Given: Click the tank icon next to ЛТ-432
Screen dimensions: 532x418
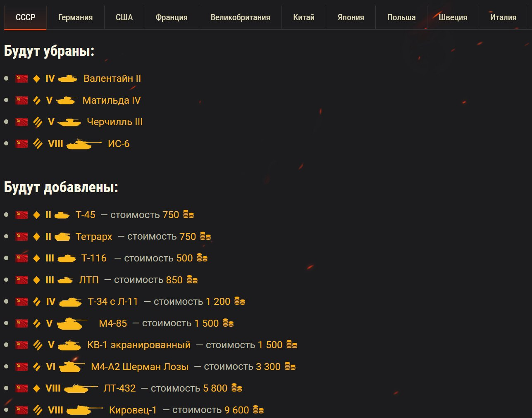Looking at the screenshot, I should (x=81, y=388).
